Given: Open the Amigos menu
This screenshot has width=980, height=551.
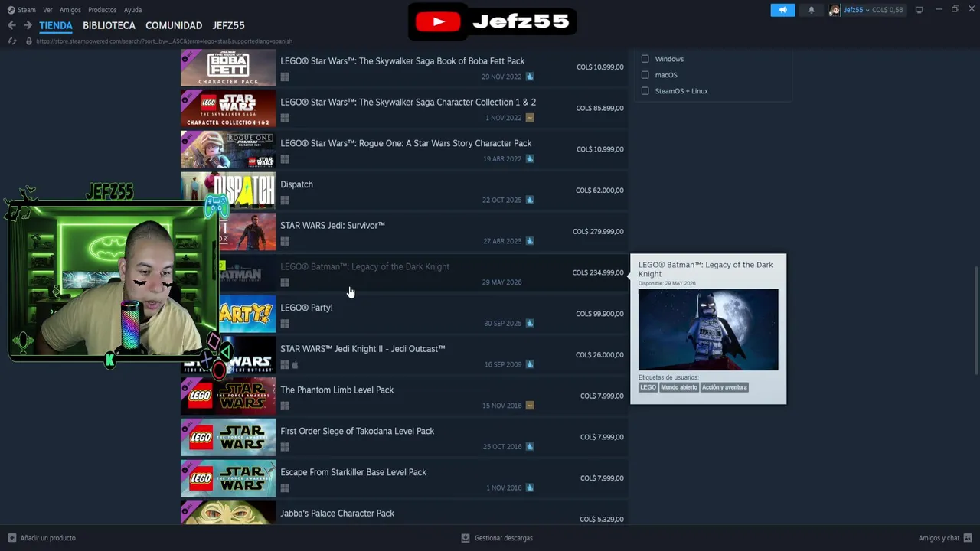Looking at the screenshot, I should point(70,10).
